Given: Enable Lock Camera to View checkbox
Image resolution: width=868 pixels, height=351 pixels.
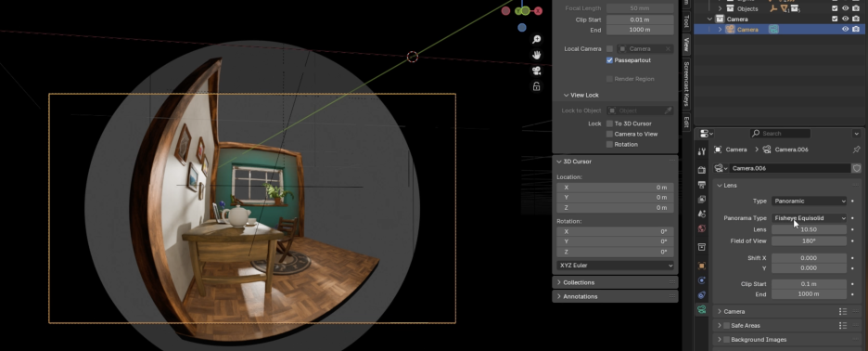Looking at the screenshot, I should pyautogui.click(x=609, y=135).
